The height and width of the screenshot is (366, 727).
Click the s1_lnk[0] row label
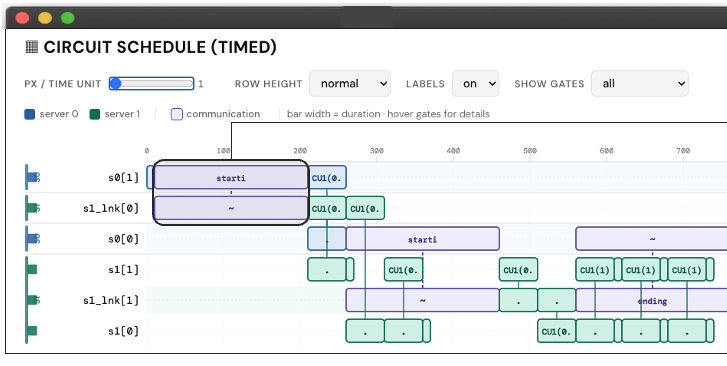pos(111,208)
